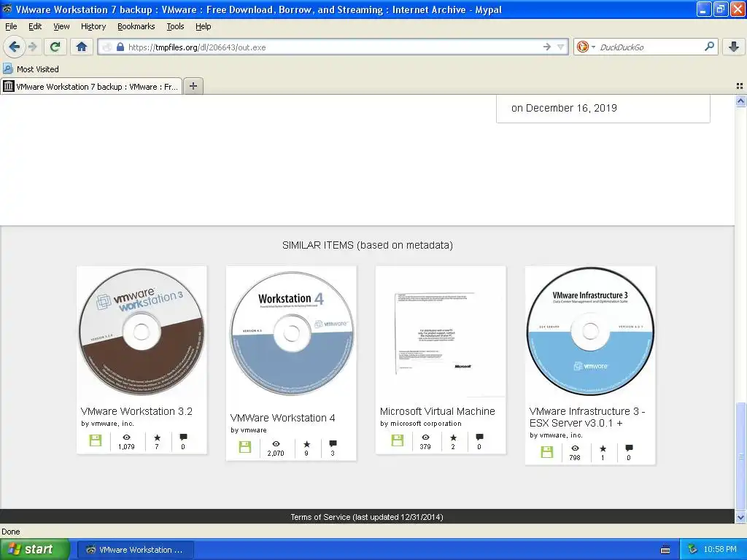
Task: Click the tray icon beside the clock
Action: (693, 549)
